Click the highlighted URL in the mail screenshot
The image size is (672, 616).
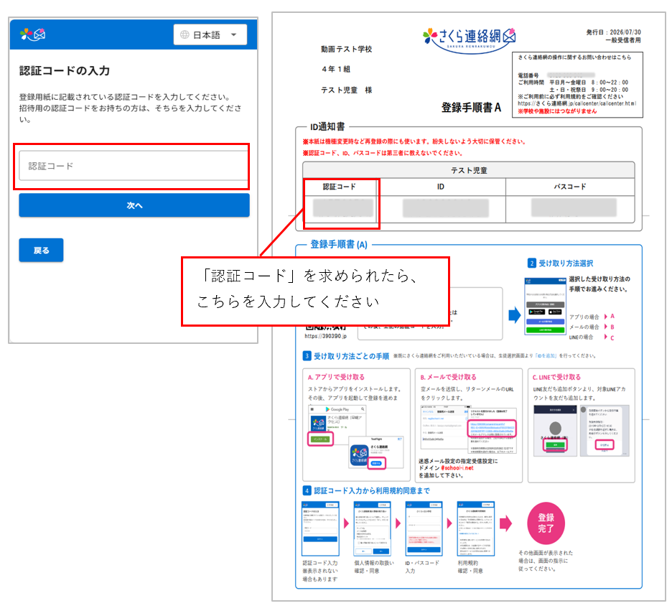pyautogui.click(x=492, y=428)
